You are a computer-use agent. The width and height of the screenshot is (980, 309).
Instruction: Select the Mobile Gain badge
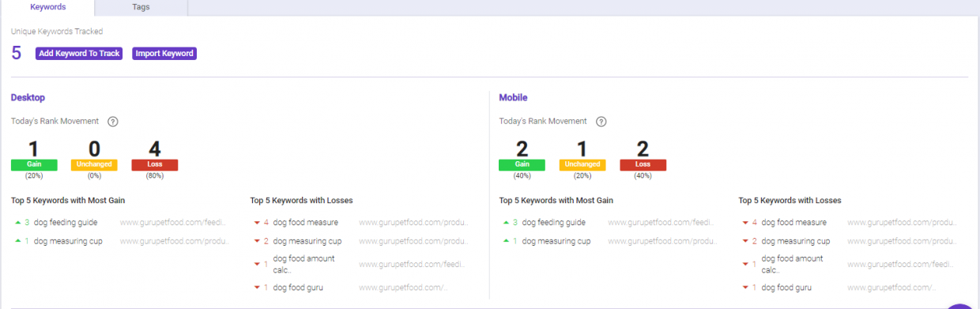(522, 164)
